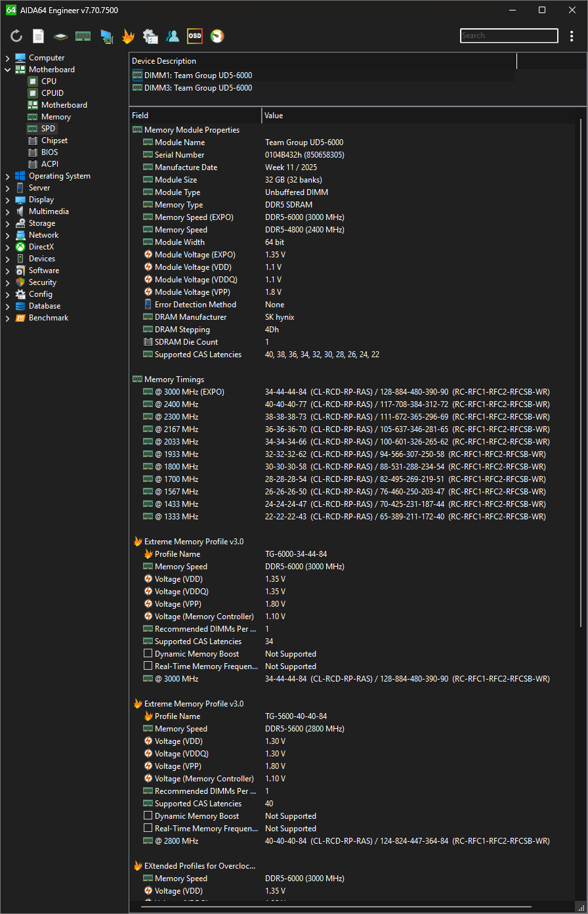The image size is (588, 914).
Task: Click the Refresh arrow toolbar icon
Action: click(16, 36)
